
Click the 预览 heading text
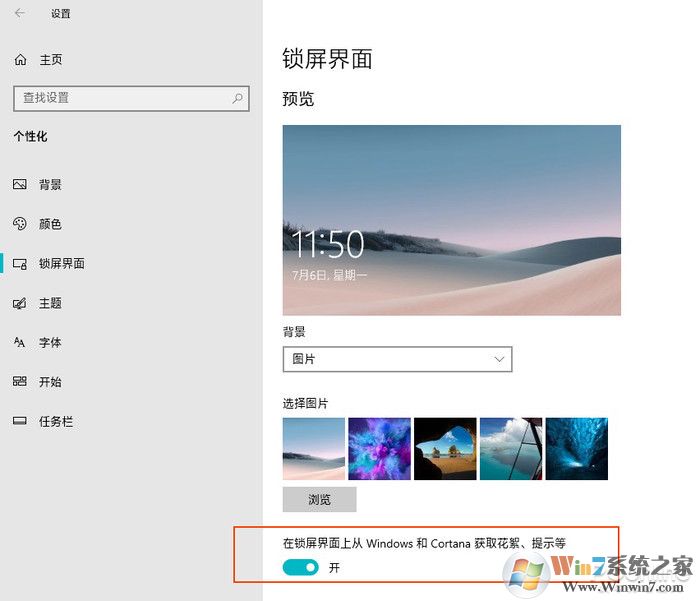(x=298, y=99)
